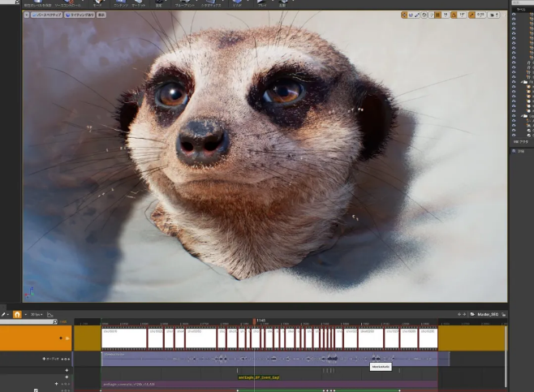534x392 pixels.
Task: Click the curve editor icon in sequencer toolbar
Action: coord(50,314)
